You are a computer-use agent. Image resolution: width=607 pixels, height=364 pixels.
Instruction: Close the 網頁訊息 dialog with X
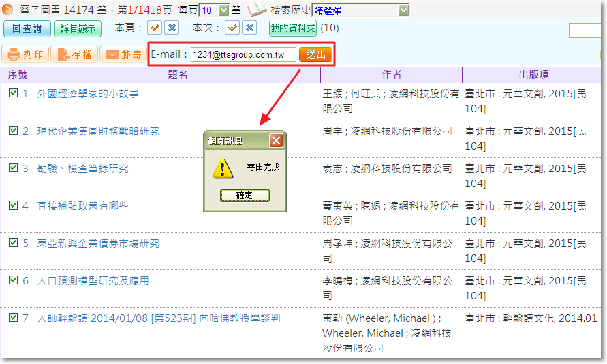pyautogui.click(x=276, y=141)
